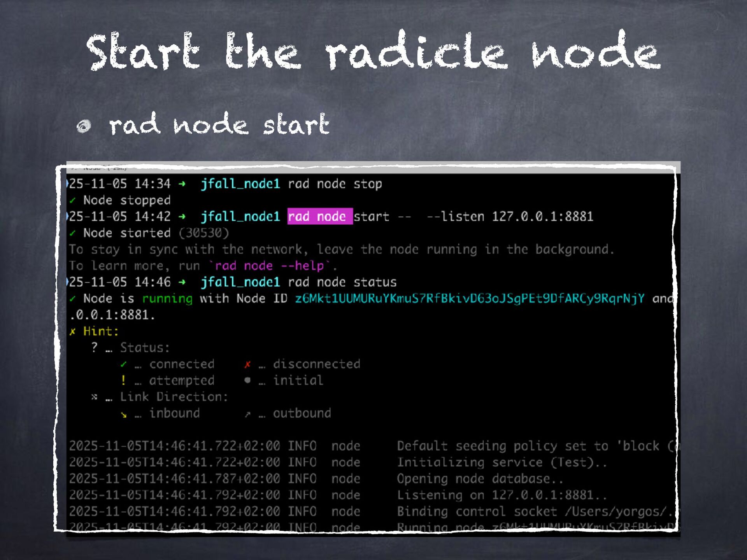Click the red X disconnected status symbol
The image size is (747, 560).
pyautogui.click(x=247, y=364)
